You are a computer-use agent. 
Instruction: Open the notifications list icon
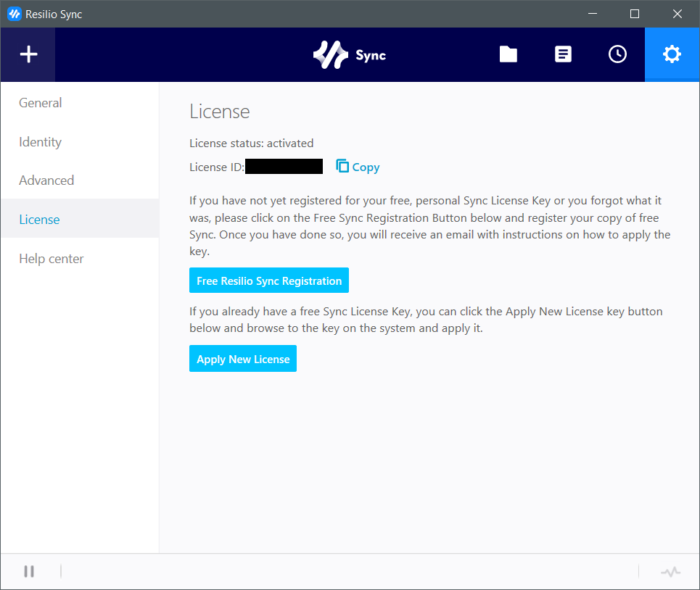coord(563,54)
